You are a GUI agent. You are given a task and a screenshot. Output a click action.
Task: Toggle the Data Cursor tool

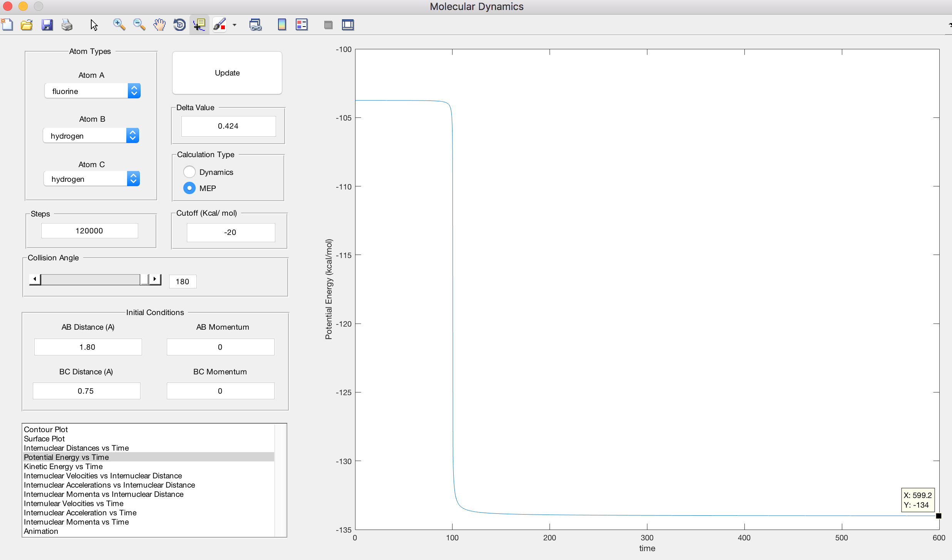(x=199, y=25)
